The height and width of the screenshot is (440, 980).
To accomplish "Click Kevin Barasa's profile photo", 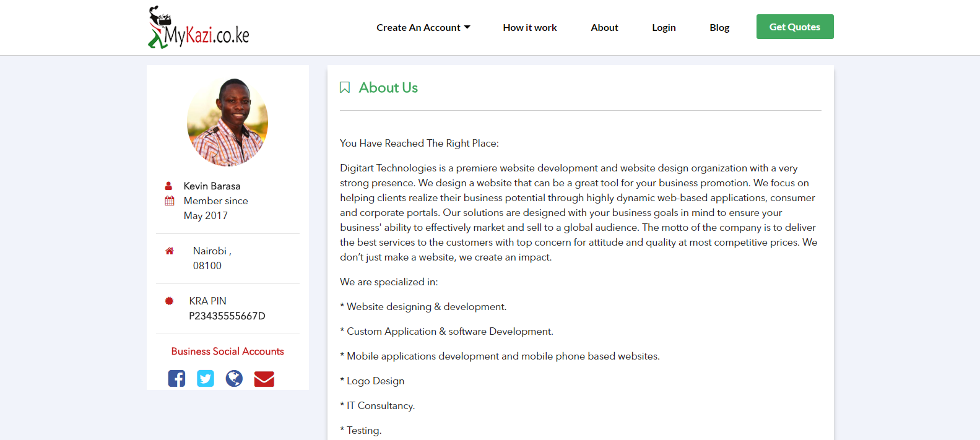I will [x=227, y=122].
